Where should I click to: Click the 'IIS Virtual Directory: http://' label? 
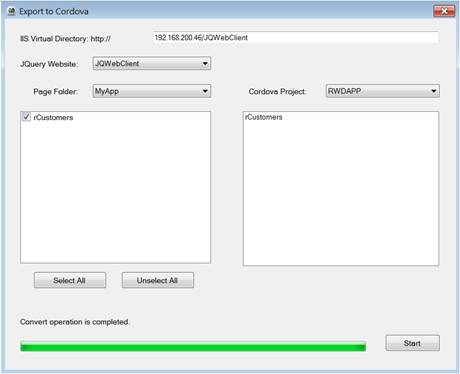[x=65, y=39]
